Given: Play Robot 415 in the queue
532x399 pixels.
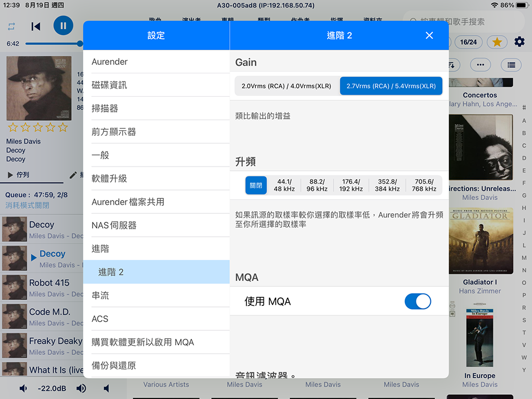Looking at the screenshot, I should tap(41, 288).
